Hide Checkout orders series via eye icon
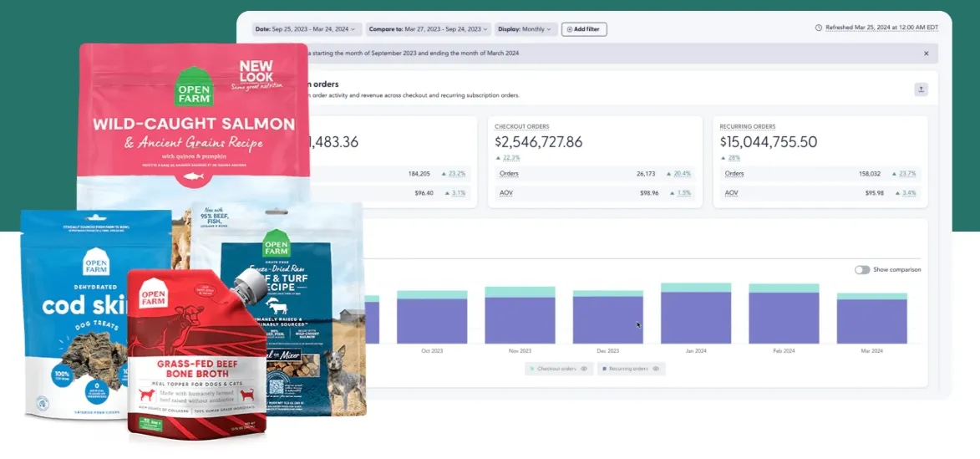 (584, 369)
